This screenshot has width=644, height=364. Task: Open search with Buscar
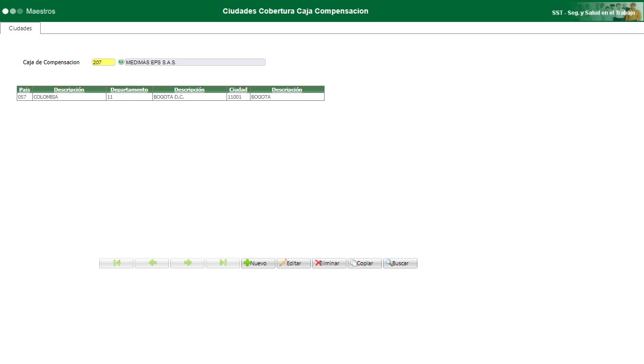click(x=400, y=263)
